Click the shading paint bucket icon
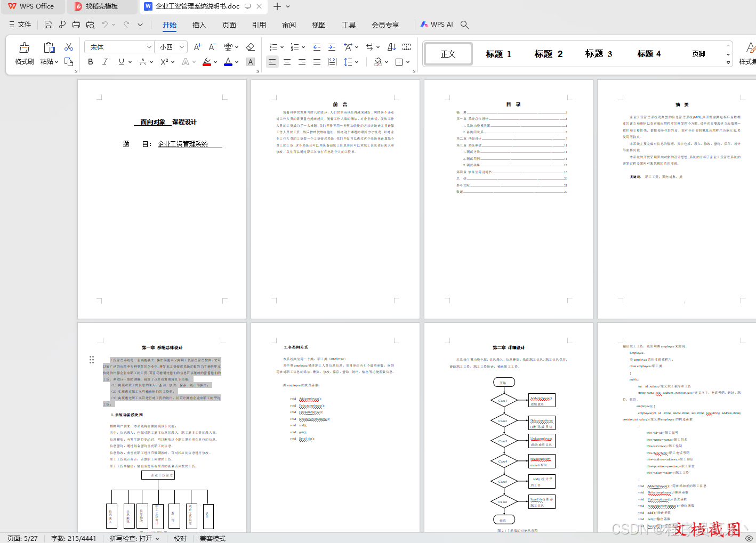Image resolution: width=756 pixels, height=543 pixels. pos(378,62)
